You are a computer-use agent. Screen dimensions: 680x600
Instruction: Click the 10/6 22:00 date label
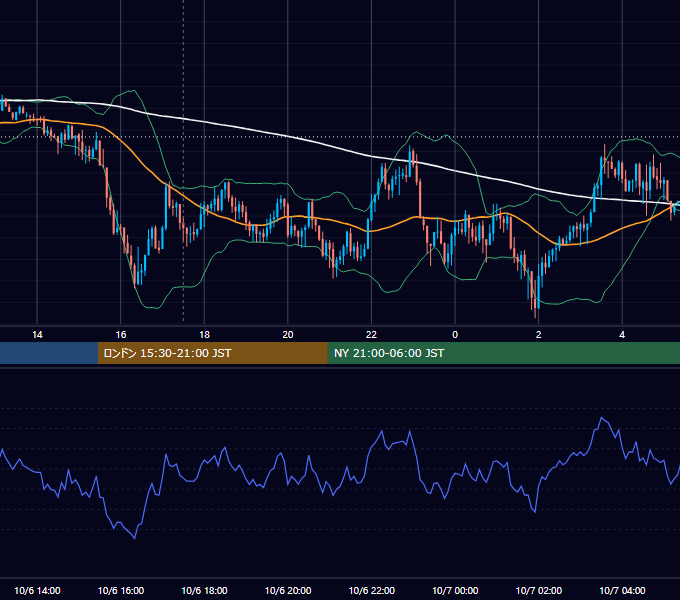(372, 590)
